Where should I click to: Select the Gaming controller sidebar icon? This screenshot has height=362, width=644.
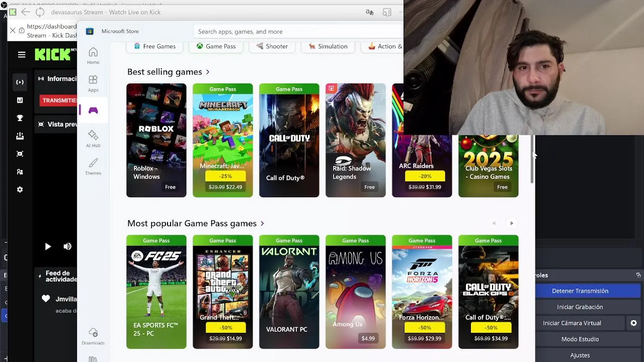pos(93,111)
